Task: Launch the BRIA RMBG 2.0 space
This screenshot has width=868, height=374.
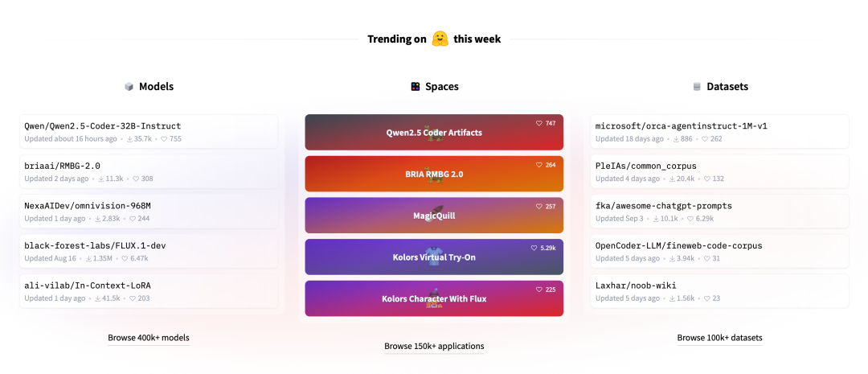Action: 434,174
